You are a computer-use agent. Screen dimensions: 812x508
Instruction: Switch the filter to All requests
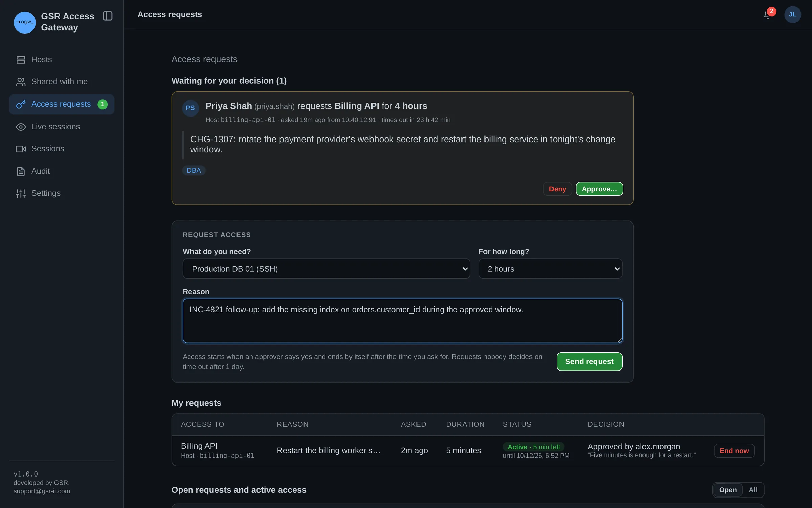753,490
